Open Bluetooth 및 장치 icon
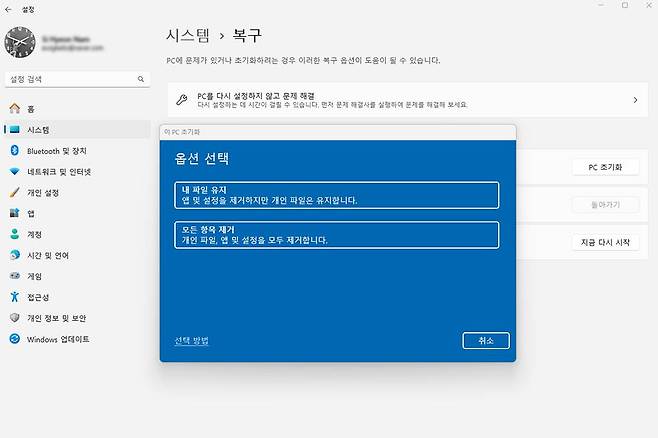This screenshot has width=658, height=438. coord(15,151)
